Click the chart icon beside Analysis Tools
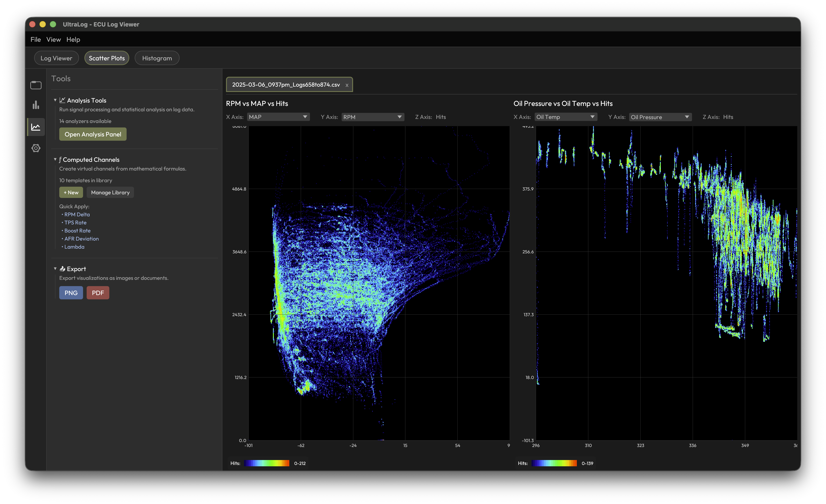 click(x=62, y=100)
